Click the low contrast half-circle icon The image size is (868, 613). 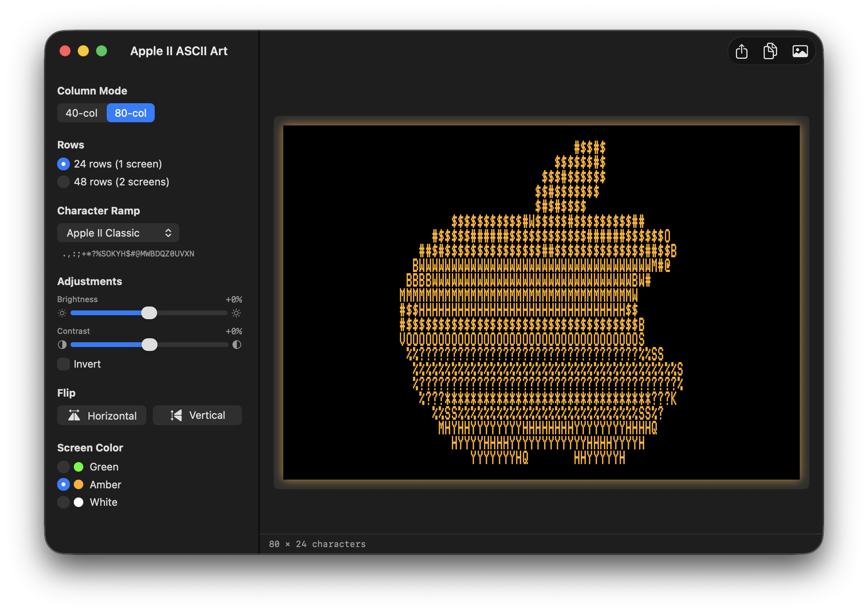point(62,345)
